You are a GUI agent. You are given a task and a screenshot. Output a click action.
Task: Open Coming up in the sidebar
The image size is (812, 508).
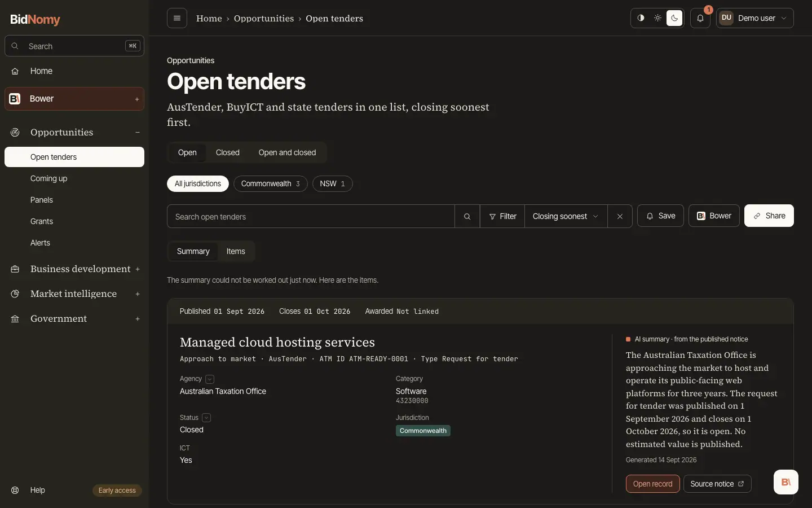74,178
